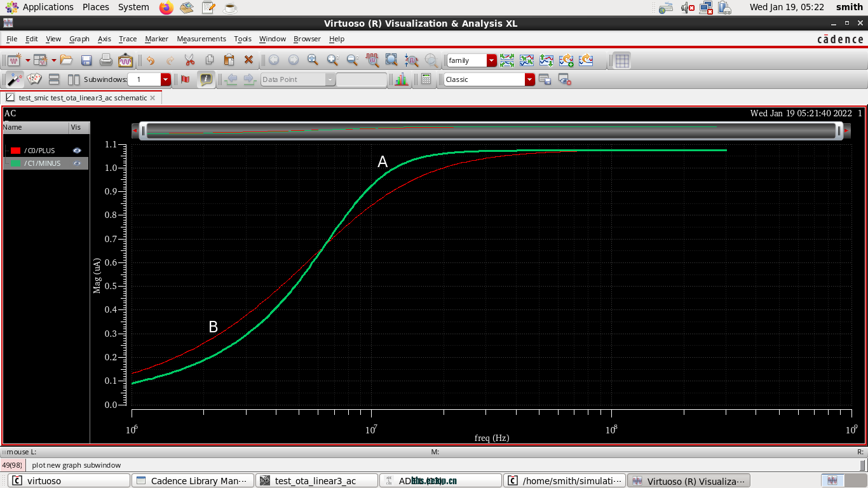Expand the Subwindows count dropdown
The width and height of the screenshot is (868, 488).
[x=166, y=79]
